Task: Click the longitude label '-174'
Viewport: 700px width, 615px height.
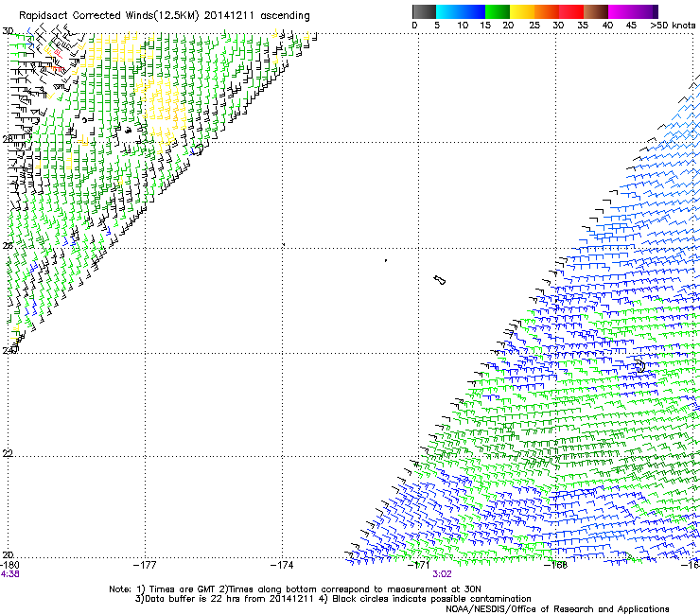Action: 282,565
